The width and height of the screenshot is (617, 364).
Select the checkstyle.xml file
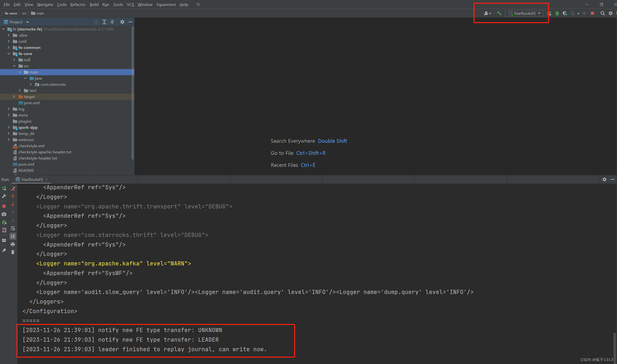(x=31, y=146)
